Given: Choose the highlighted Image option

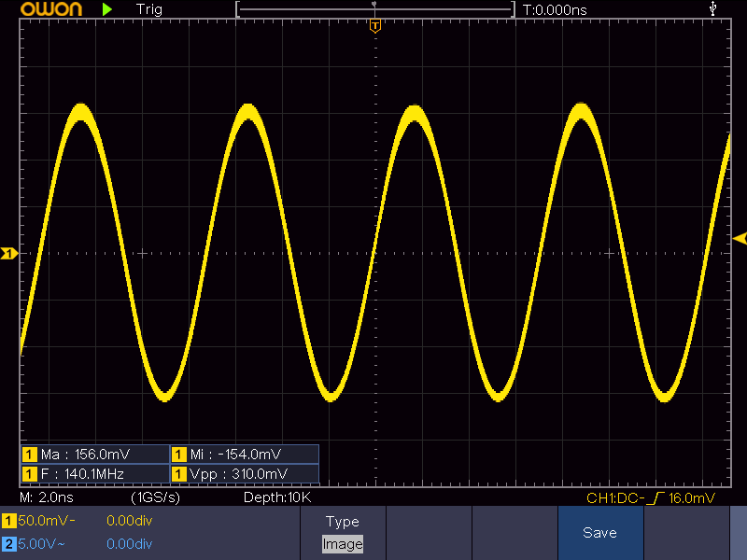Looking at the screenshot, I should point(343,544).
